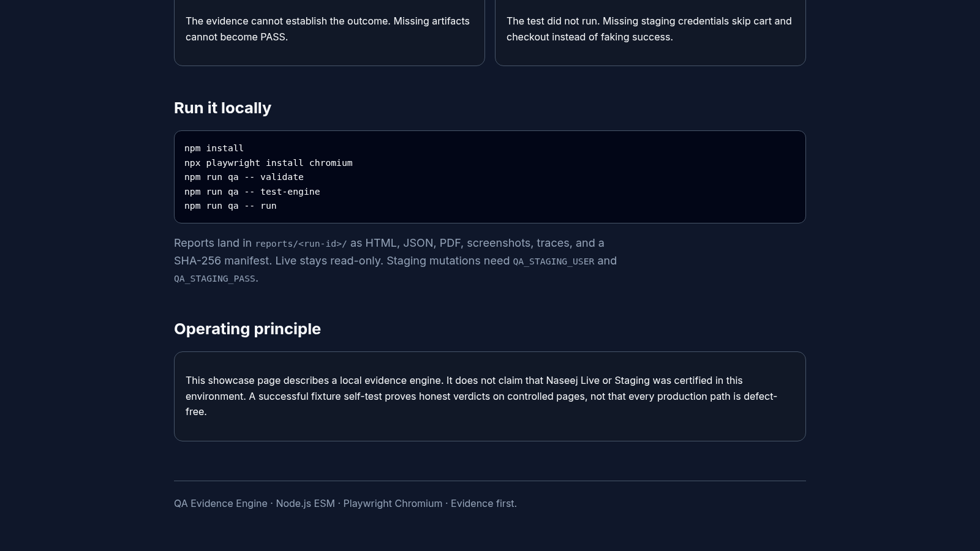Click the reports/<run-id>/ inline code text
This screenshot has height=551, width=980.
tap(301, 244)
